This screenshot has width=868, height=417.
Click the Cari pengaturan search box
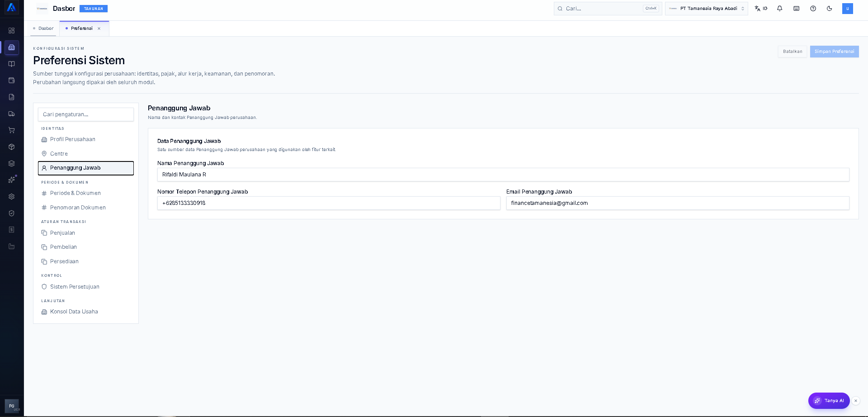click(x=86, y=114)
